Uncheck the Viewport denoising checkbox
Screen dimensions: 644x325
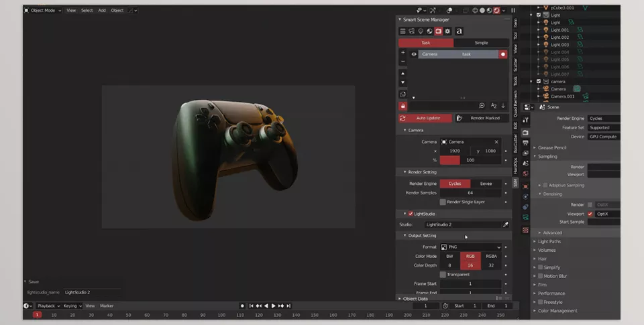[590, 214]
